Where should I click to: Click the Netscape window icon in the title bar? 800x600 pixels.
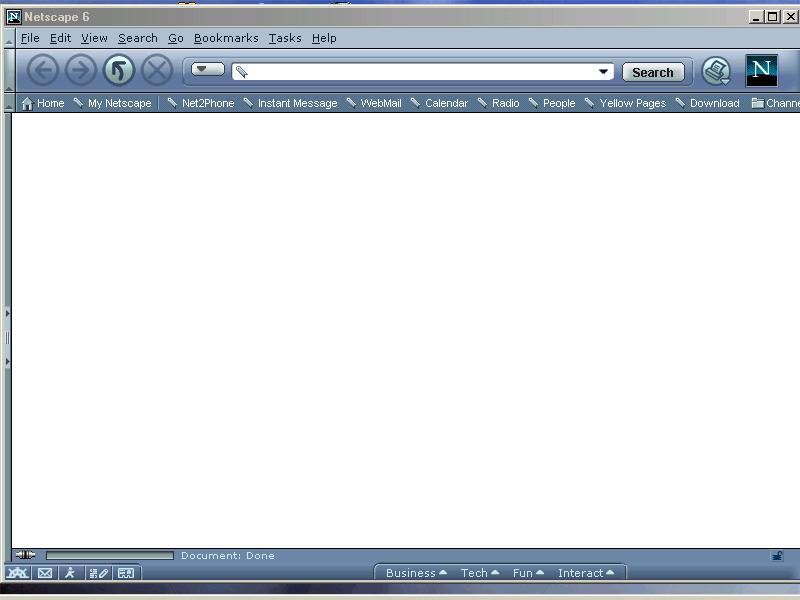(14, 17)
